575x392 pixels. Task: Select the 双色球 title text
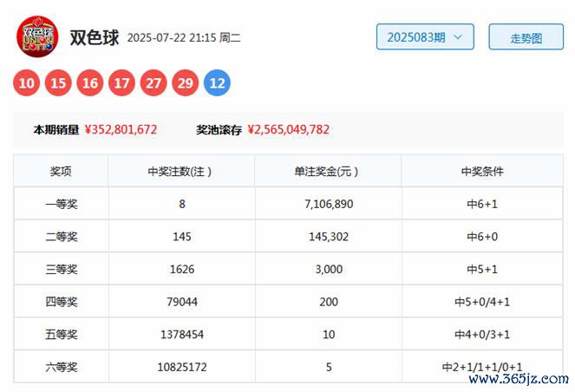(95, 37)
